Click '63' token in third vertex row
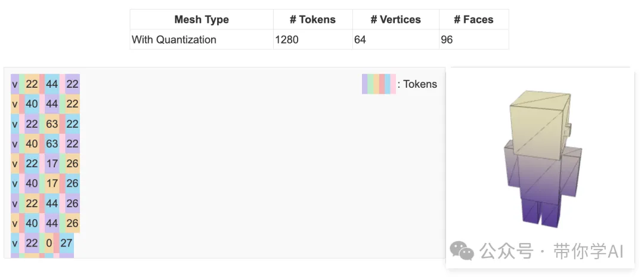This screenshot has height=277, width=644. tap(52, 124)
